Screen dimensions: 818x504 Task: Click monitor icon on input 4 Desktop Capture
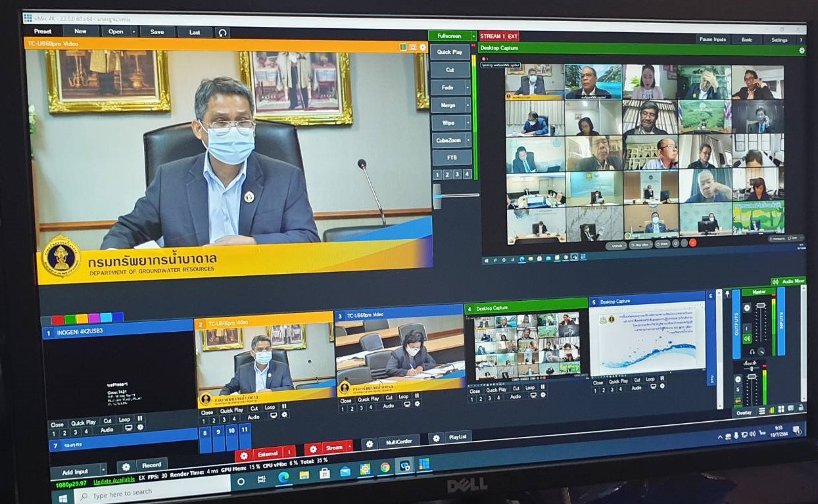pyautogui.click(x=533, y=396)
